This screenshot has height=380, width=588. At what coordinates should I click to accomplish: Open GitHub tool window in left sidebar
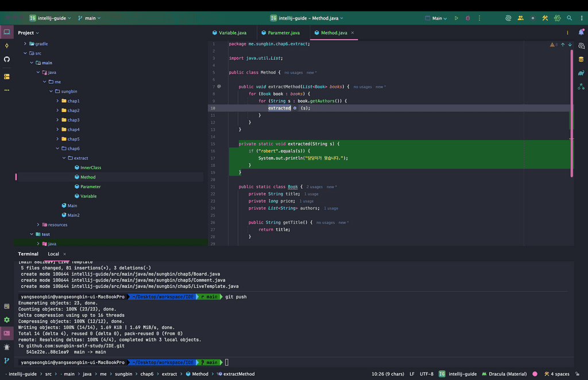tap(7, 59)
